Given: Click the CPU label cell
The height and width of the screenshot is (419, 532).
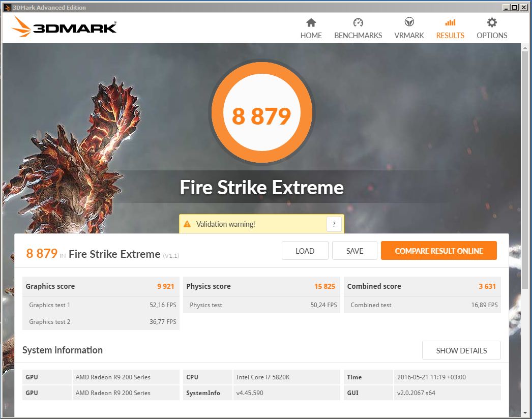Looking at the screenshot, I should pyautogui.click(x=208, y=377).
